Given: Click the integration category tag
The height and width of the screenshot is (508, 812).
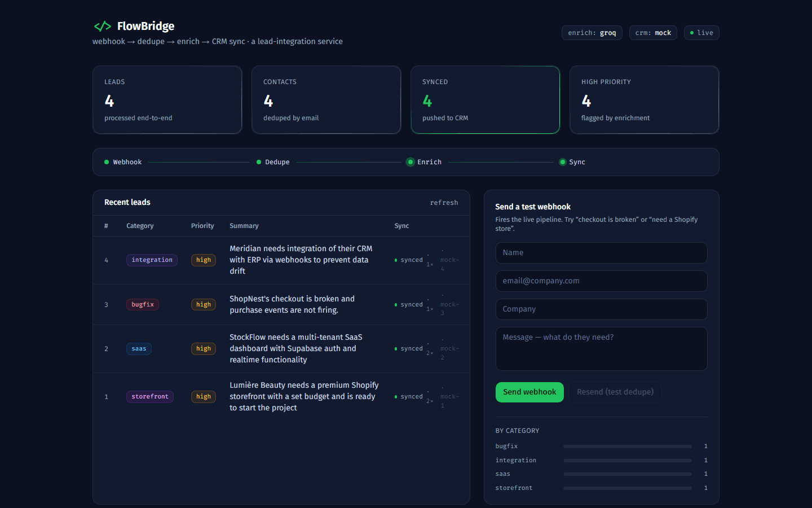Looking at the screenshot, I should (x=152, y=260).
